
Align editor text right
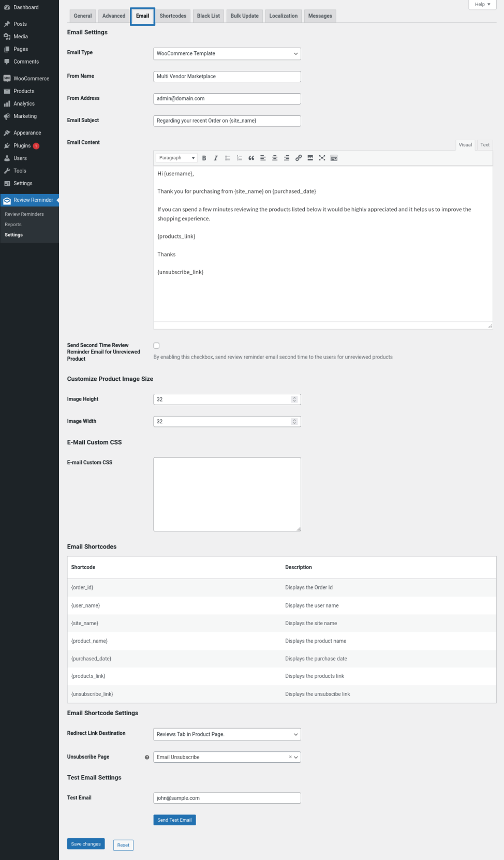click(286, 158)
